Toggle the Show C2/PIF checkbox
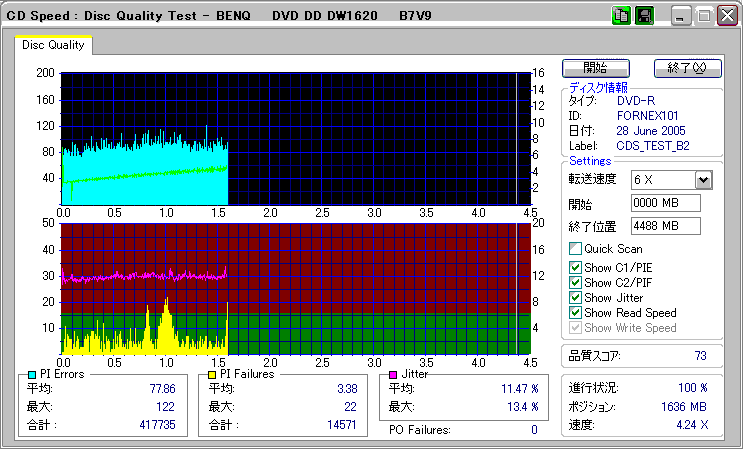 pyautogui.click(x=575, y=283)
